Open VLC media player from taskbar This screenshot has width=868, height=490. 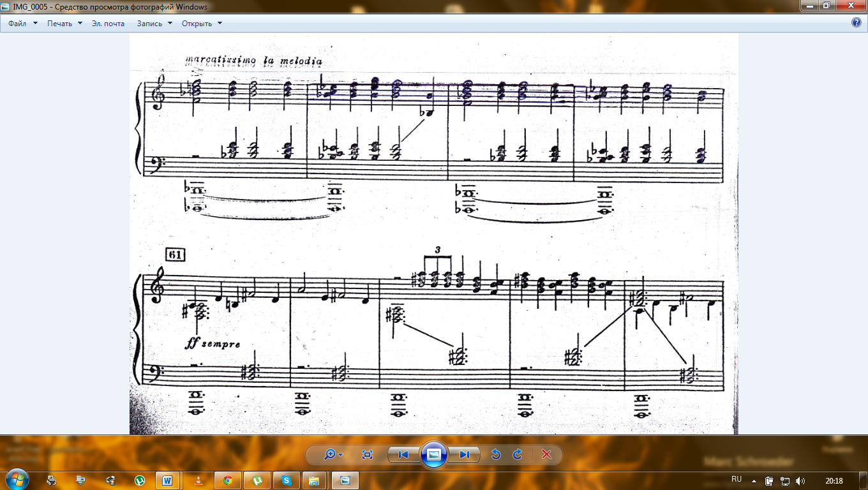tap(198, 480)
